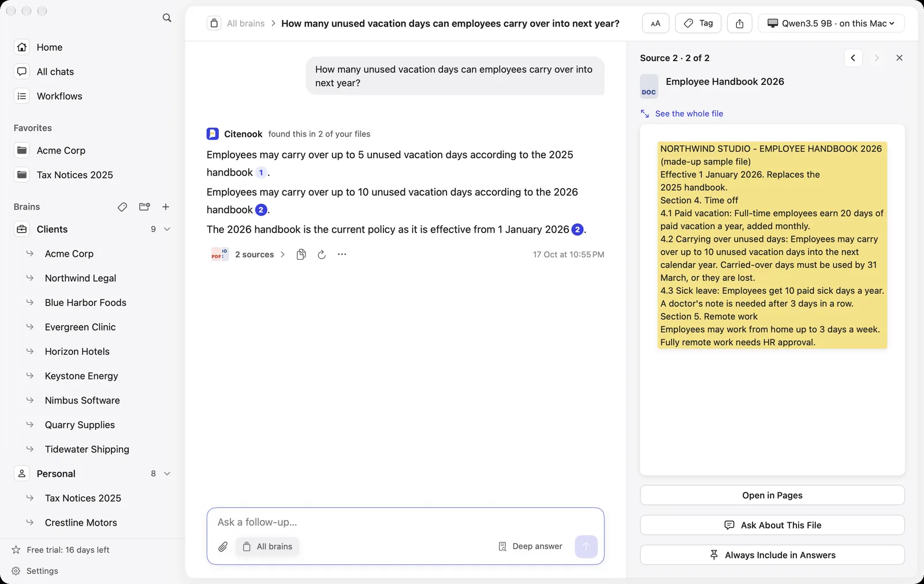Copy the answer with copy icon
This screenshot has width=924, height=584.
301,254
